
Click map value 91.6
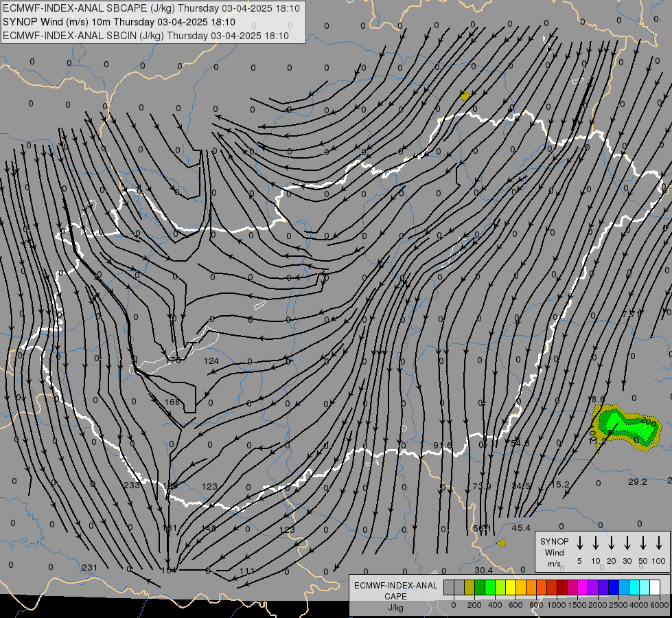442,446
